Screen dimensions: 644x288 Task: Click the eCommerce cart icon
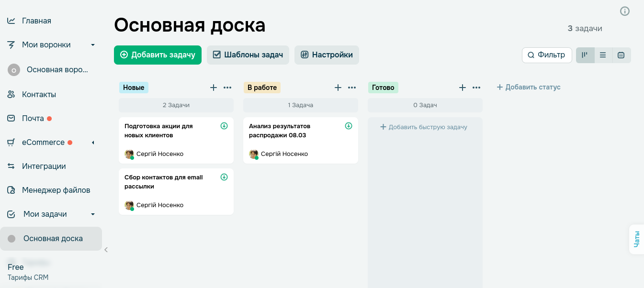point(11,142)
